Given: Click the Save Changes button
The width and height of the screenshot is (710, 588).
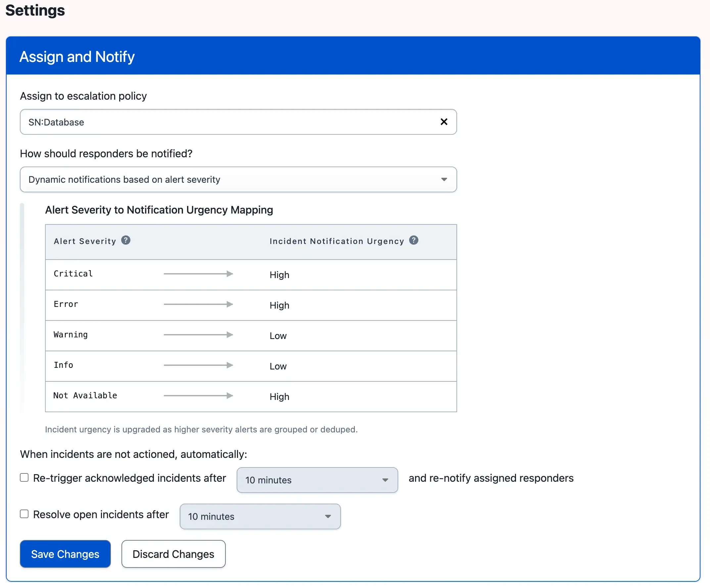Looking at the screenshot, I should [x=65, y=554].
